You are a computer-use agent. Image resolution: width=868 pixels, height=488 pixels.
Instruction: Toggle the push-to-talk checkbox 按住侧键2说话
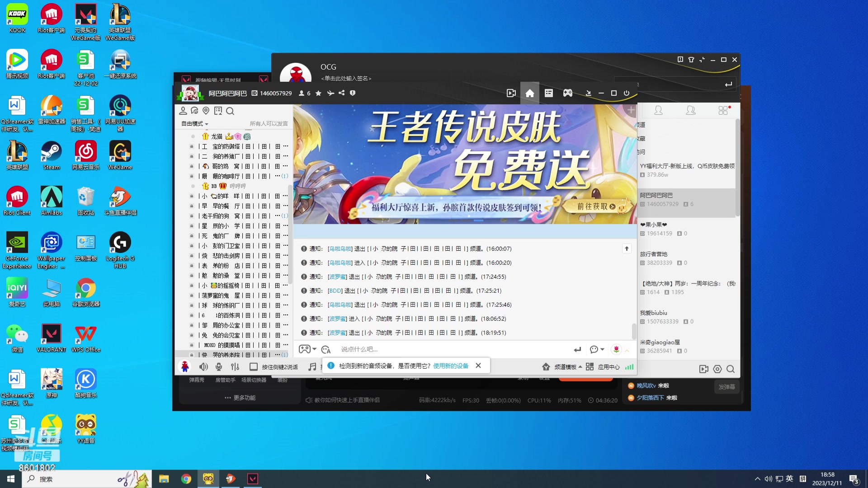point(254,367)
